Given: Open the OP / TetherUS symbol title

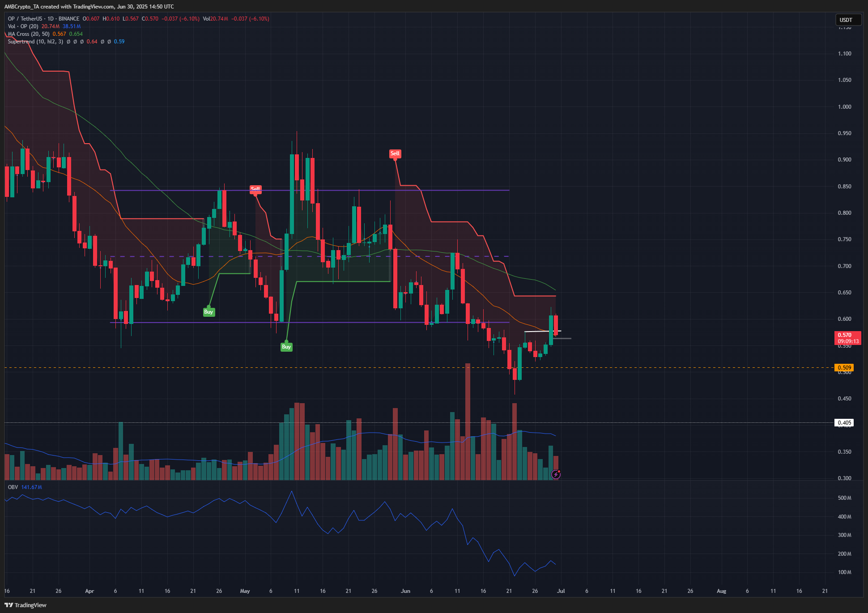Looking at the screenshot, I should 25,19.
